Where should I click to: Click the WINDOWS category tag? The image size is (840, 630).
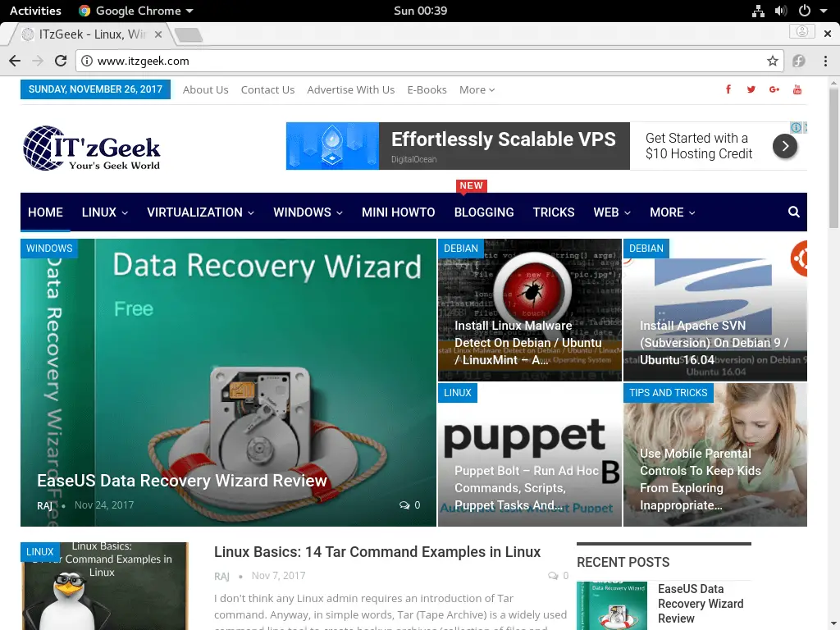pos(49,248)
